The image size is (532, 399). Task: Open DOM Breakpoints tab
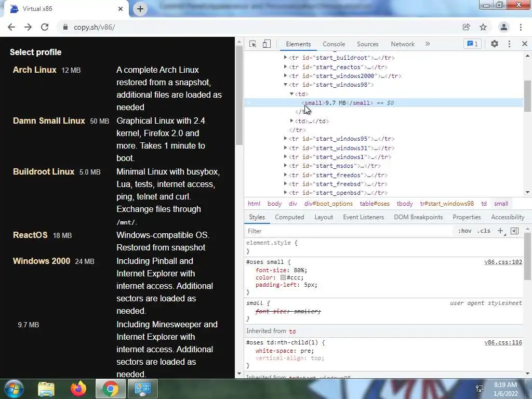tap(418, 217)
